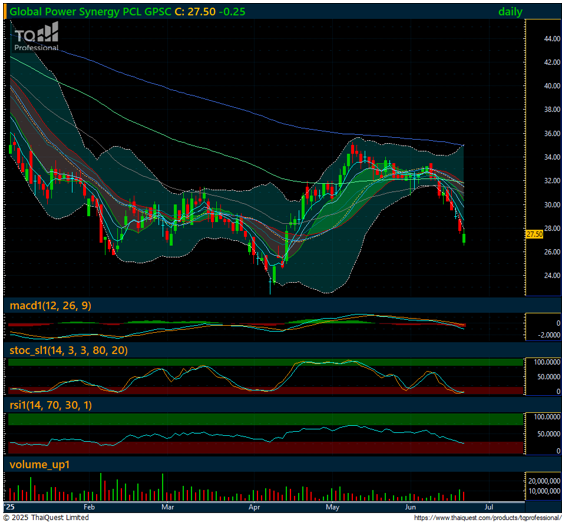568x524 pixels.
Task: Click the 32.00 price axis value
Action: click(x=552, y=181)
